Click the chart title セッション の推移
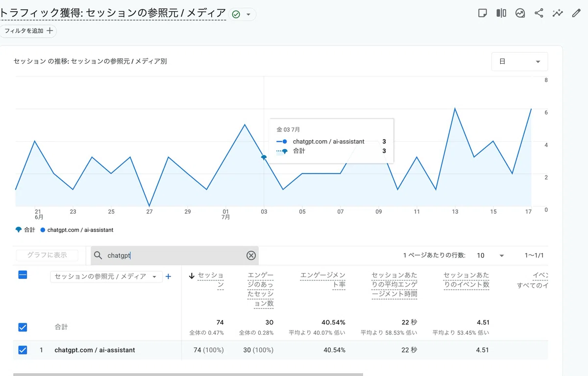 click(90, 61)
